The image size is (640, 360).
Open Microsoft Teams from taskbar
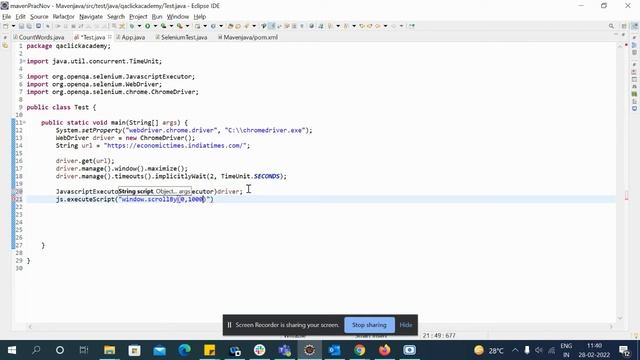click(284, 350)
